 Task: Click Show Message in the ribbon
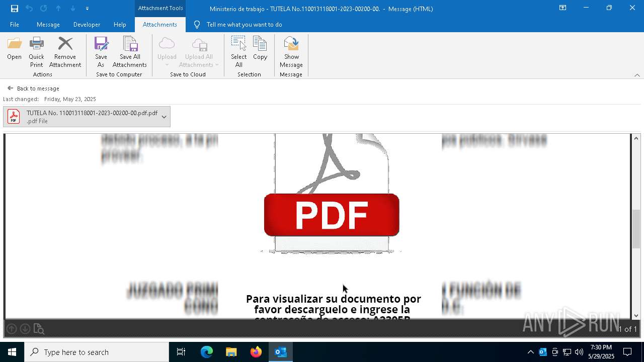[291, 52]
